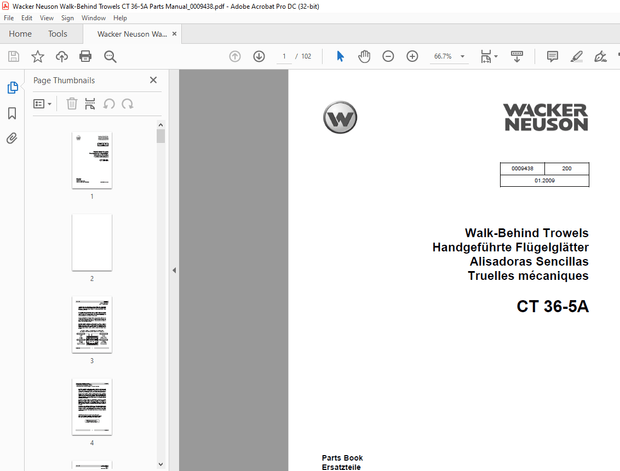Click the Print Pages thumbnails icon
Screen dimensions: 620x471
(90, 104)
